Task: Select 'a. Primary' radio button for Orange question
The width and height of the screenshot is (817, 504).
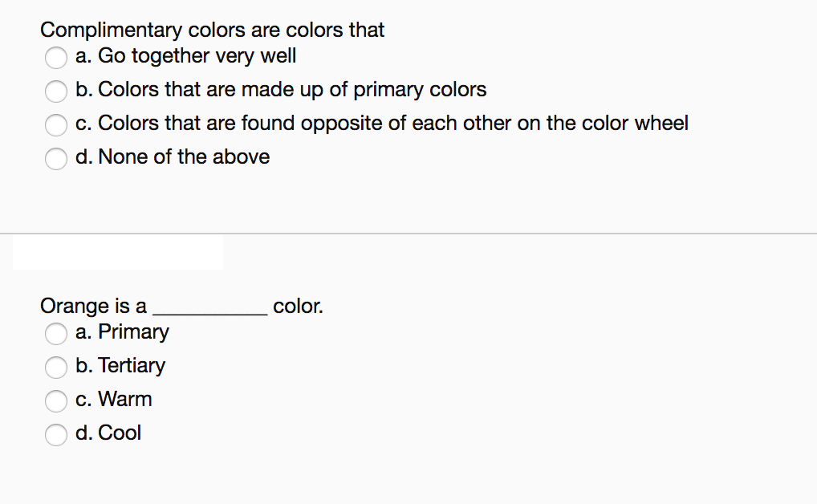Action: point(55,334)
